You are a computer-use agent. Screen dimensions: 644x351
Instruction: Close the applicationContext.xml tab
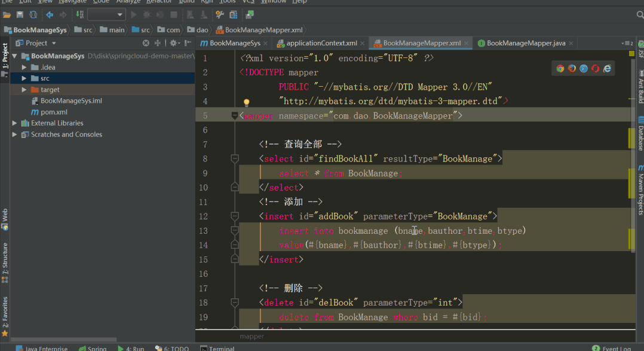click(x=362, y=43)
